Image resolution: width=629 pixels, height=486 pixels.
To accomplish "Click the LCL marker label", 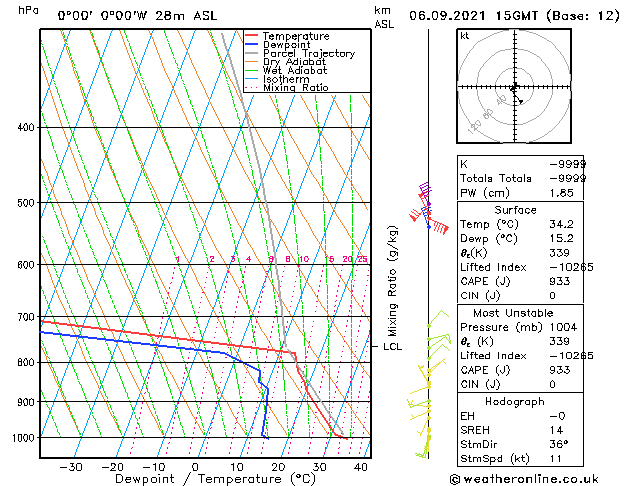I will 392,346.
